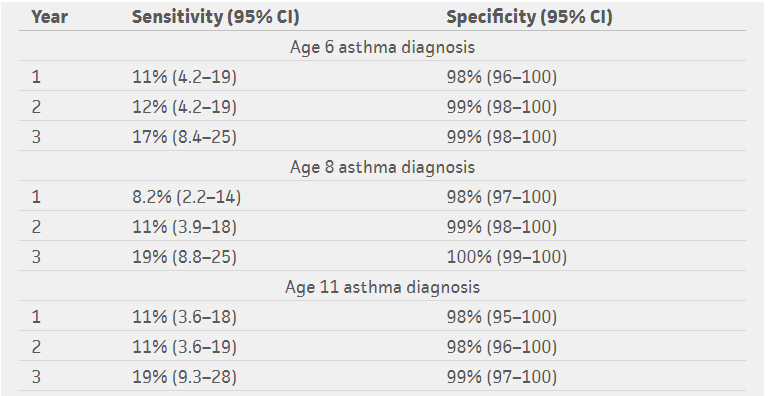Click sensitivity 11% (4.2–19) cell
The width and height of the screenshot is (770, 396).
click(x=184, y=77)
